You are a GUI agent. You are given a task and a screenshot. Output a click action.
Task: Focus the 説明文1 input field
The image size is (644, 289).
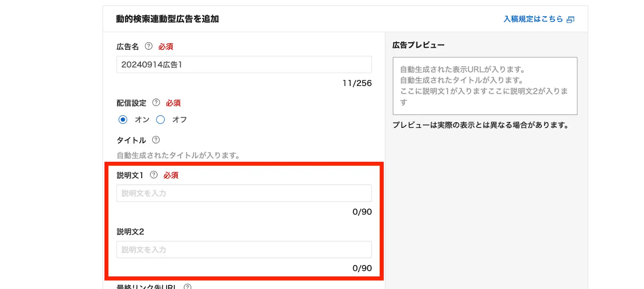click(244, 193)
